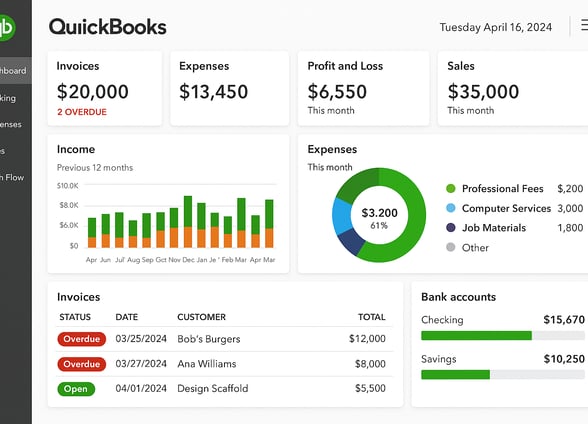Screen dimensions: 588x424
Task: Click the CUSTOMER column header
Action: coord(201,317)
